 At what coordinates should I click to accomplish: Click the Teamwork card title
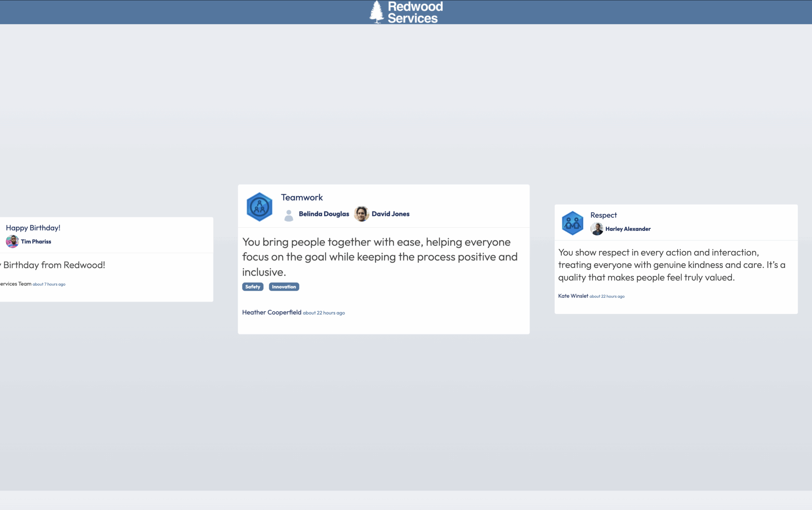point(302,197)
